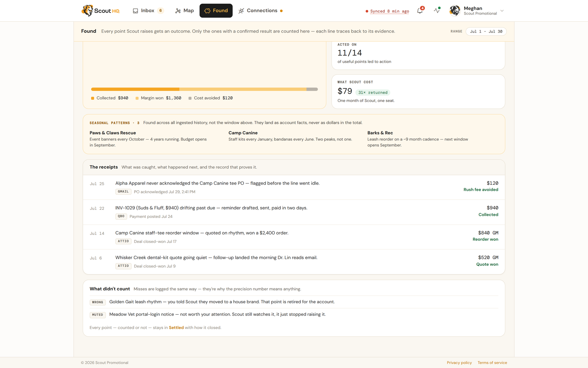Open the Connections tab
Image resolution: width=588 pixels, height=368 pixels.
[x=260, y=11]
